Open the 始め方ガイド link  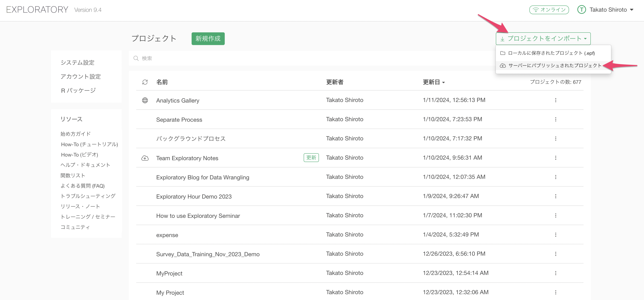(76, 134)
